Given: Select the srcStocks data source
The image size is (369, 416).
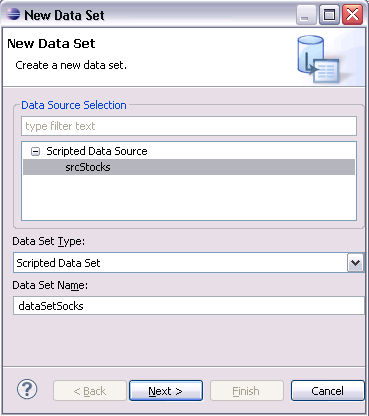Looking at the screenshot, I should tap(189, 167).
